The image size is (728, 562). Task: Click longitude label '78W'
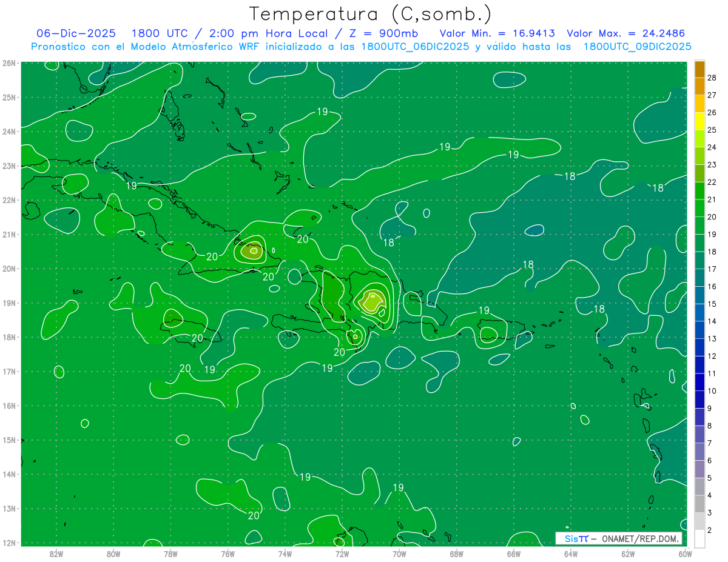pos(170,554)
